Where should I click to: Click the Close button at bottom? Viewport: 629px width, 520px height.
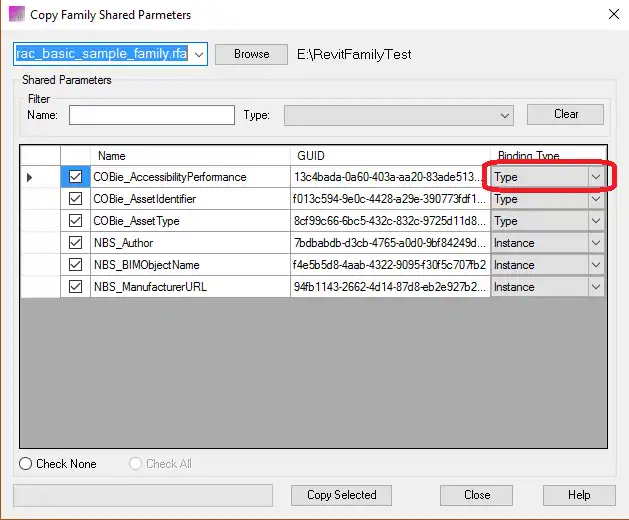click(x=477, y=495)
